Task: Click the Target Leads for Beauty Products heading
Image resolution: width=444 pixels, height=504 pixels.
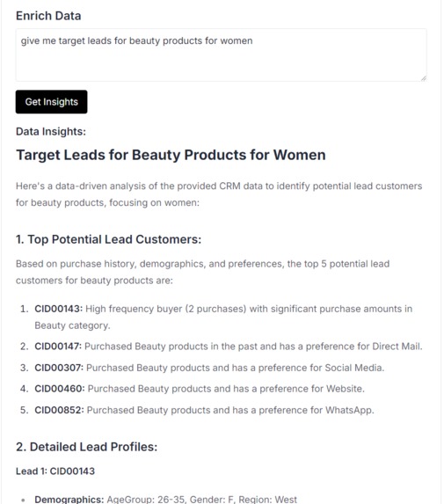Action: pos(171,155)
